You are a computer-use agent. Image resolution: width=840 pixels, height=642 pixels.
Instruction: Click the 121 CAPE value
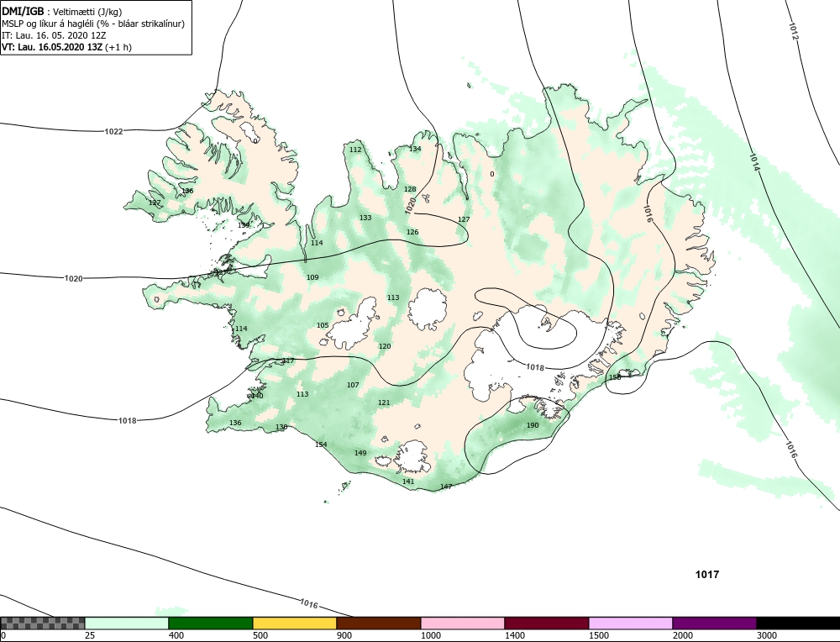click(x=384, y=403)
